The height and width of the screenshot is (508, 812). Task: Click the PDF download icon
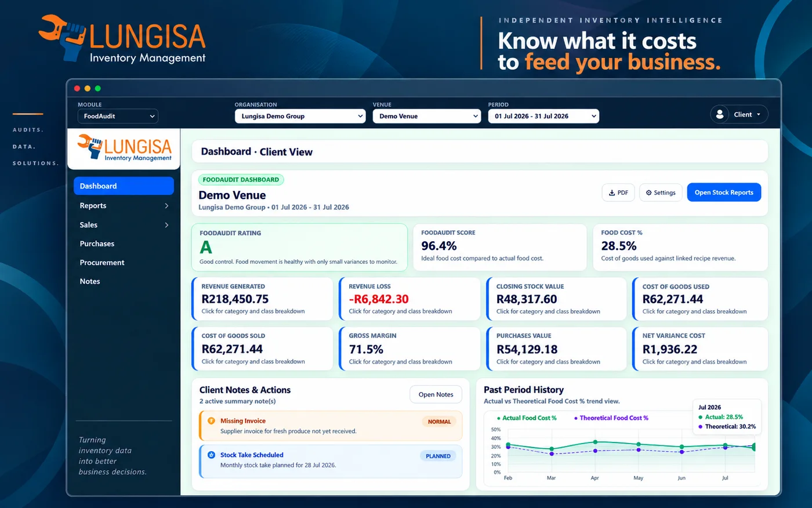[612, 193]
